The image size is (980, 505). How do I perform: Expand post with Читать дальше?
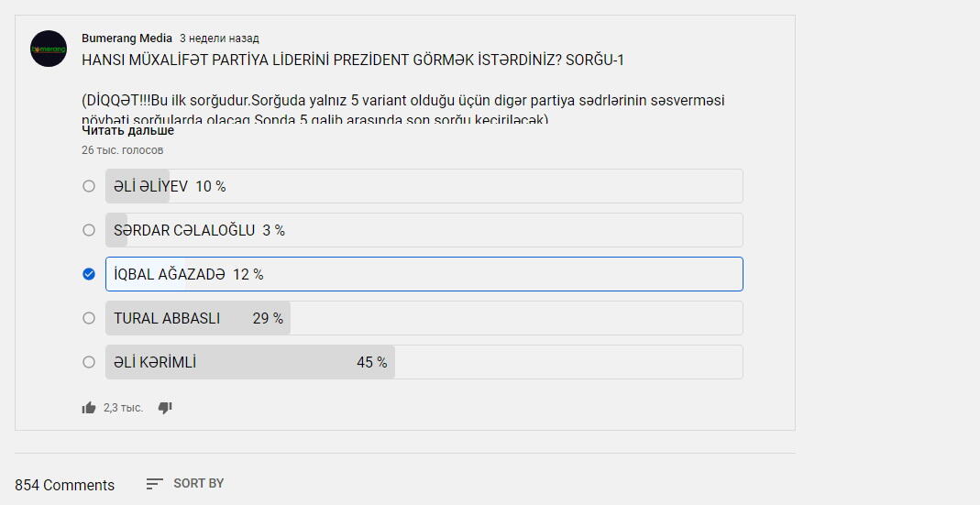pyautogui.click(x=128, y=131)
